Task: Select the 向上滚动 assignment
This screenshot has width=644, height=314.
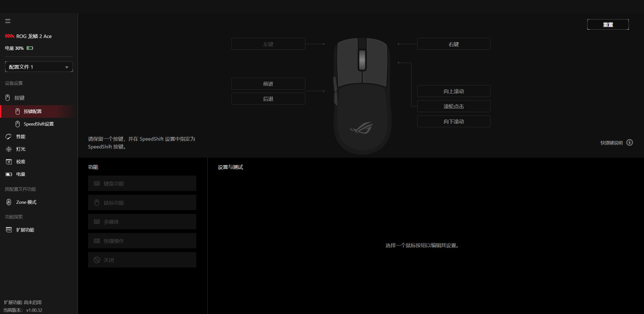Action: tap(453, 91)
